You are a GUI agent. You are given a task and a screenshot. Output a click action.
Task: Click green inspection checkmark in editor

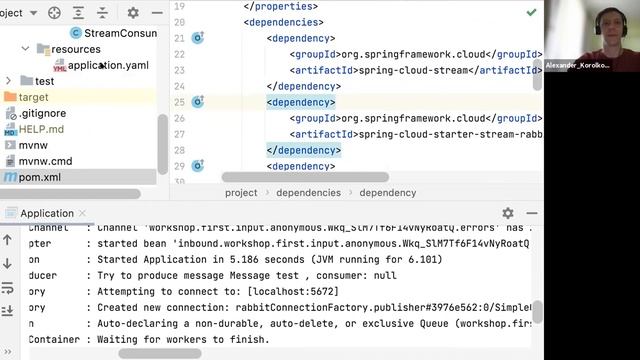point(531,12)
